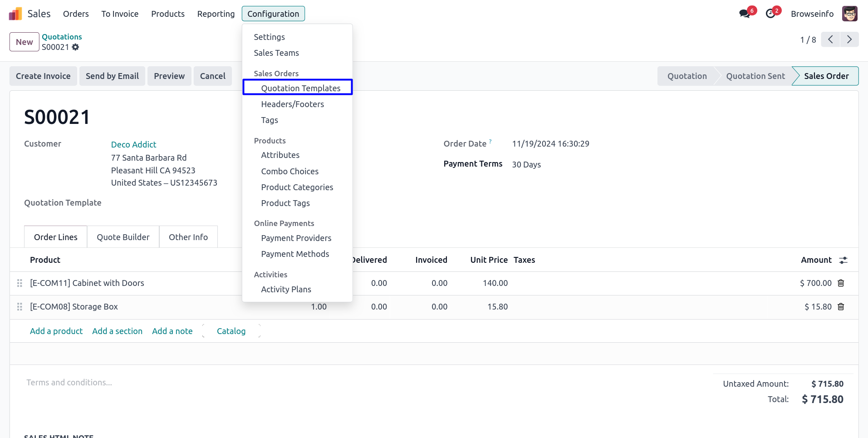Click the Sales app logo icon
Viewport: 868px width, 438px height.
click(x=15, y=14)
